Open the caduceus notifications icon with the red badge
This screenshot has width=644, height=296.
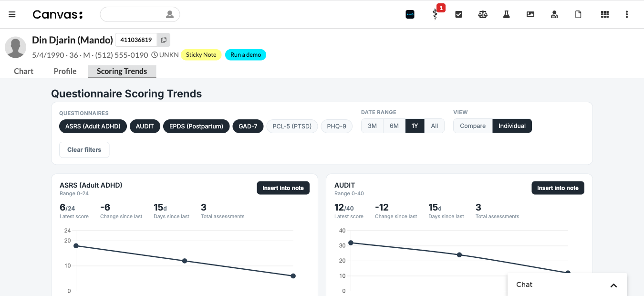pos(435,14)
